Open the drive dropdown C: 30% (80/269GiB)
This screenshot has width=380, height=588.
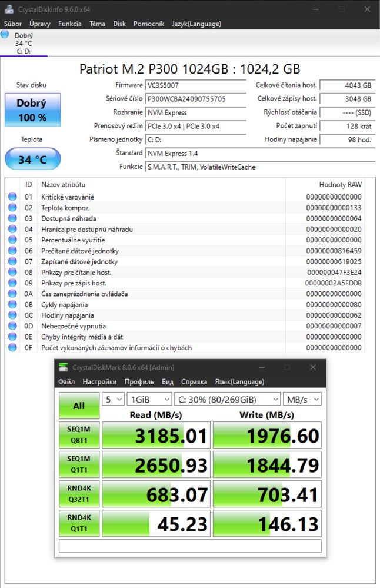(x=228, y=400)
